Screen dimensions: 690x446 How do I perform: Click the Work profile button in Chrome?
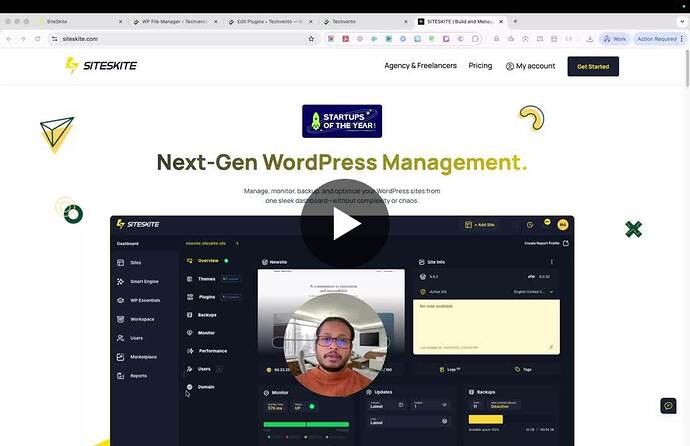(x=614, y=39)
